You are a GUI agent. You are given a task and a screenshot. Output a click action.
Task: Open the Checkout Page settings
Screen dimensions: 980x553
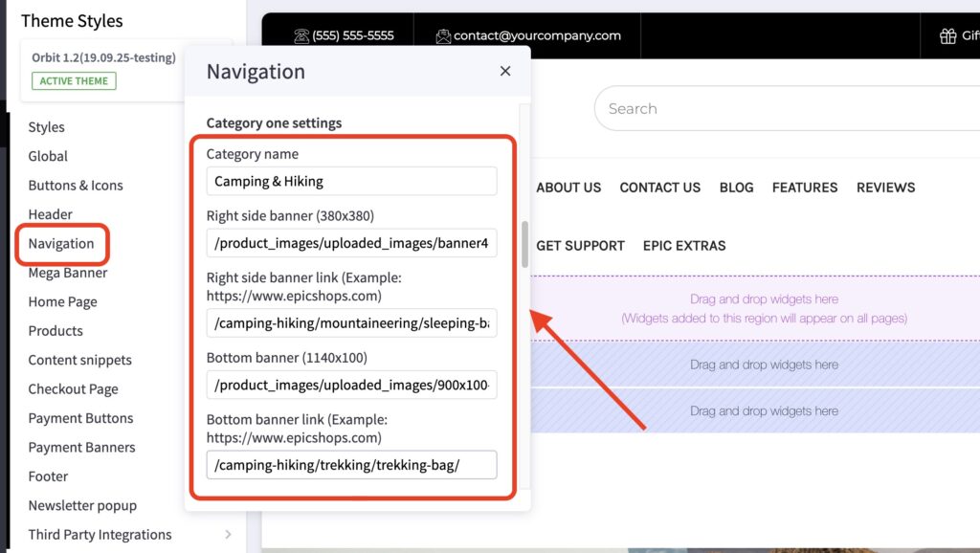click(73, 389)
